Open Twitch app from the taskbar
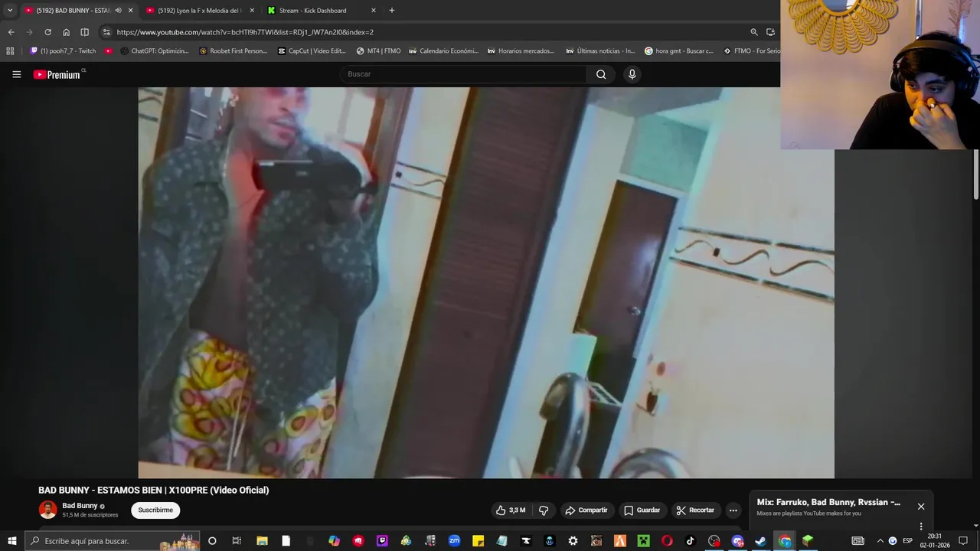980x551 pixels. (x=382, y=541)
